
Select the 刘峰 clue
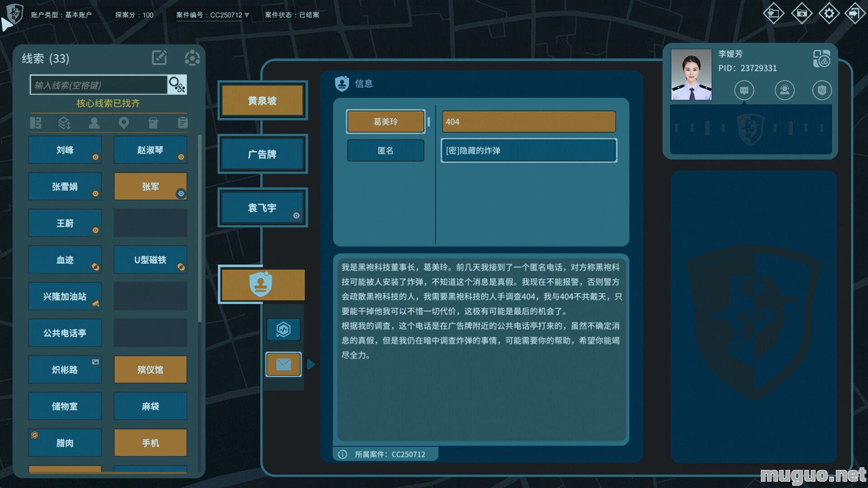point(65,150)
